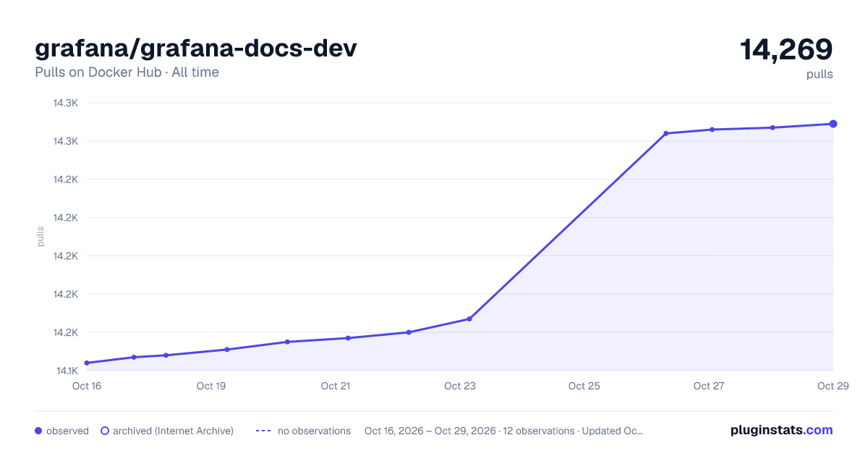Open the pluginstats.com link
This screenshot has width=868, height=456.
coord(782,430)
